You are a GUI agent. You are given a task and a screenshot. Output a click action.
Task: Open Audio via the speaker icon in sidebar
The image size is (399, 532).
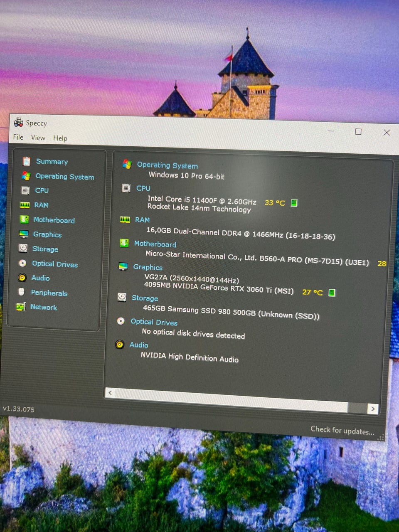(x=22, y=278)
